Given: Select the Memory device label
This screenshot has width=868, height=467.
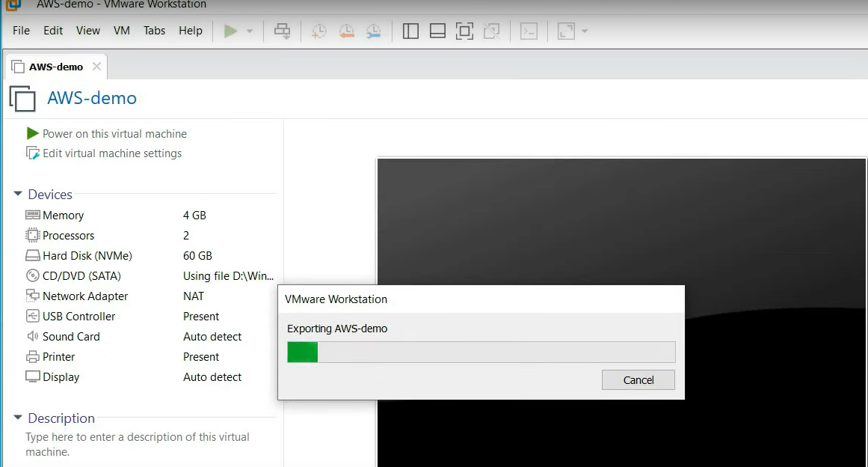Looking at the screenshot, I should tap(63, 216).
